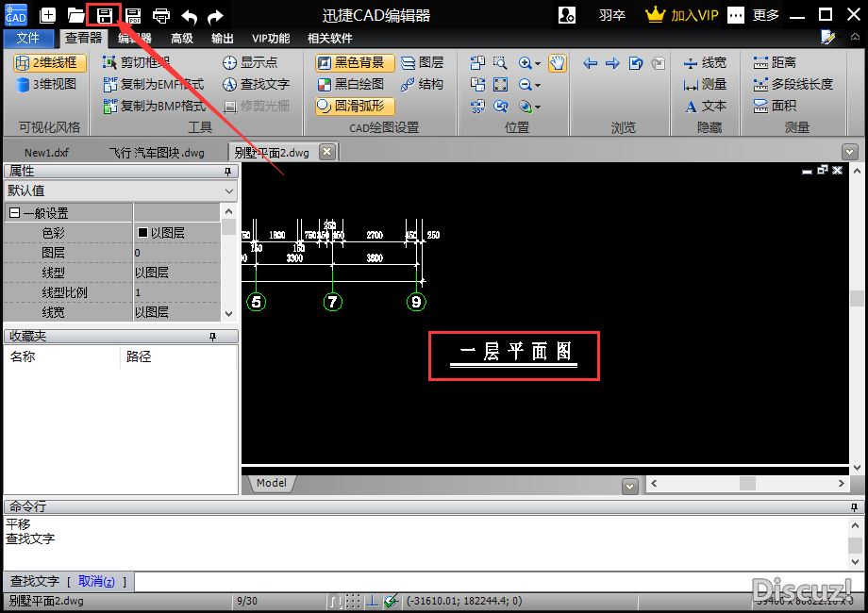Click the 取消 link in command line
The height and width of the screenshot is (613, 868).
click(x=96, y=581)
